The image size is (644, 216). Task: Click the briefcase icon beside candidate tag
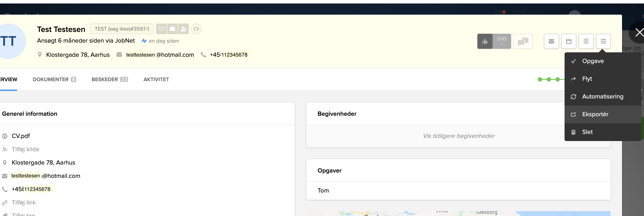[x=172, y=29]
